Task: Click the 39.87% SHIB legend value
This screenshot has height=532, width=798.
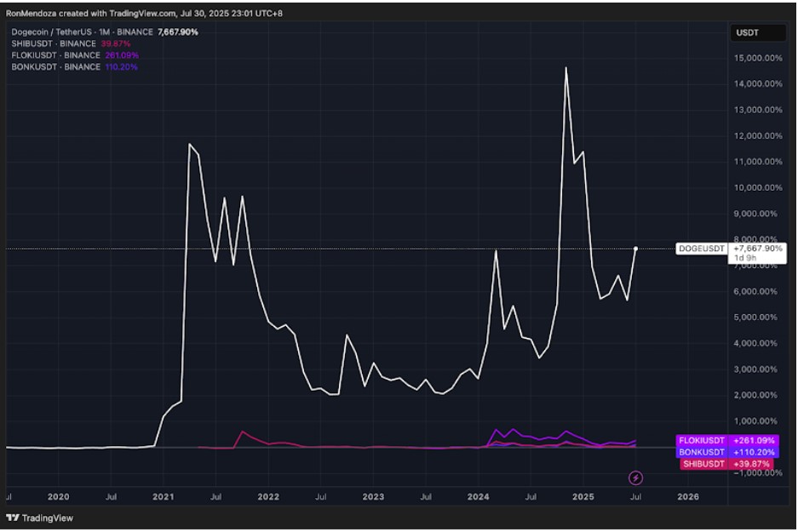Action: 116,43
